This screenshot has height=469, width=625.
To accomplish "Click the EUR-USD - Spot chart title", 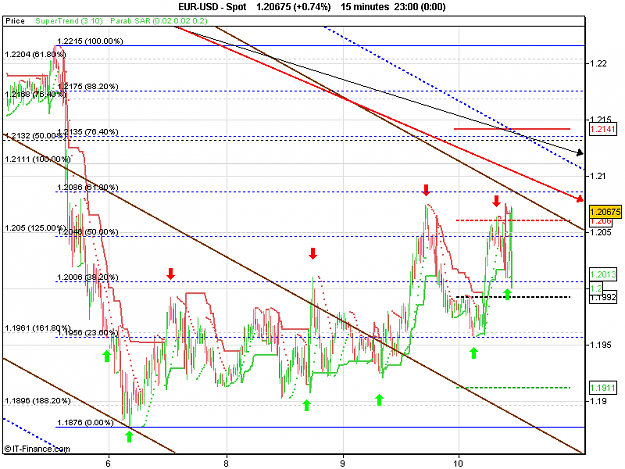I will 212,7.
